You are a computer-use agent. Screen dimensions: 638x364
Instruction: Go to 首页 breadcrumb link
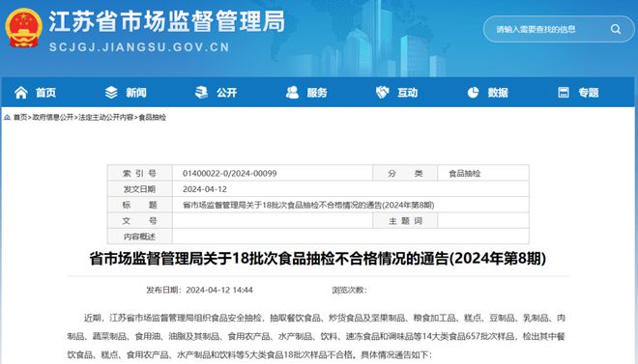[20, 118]
